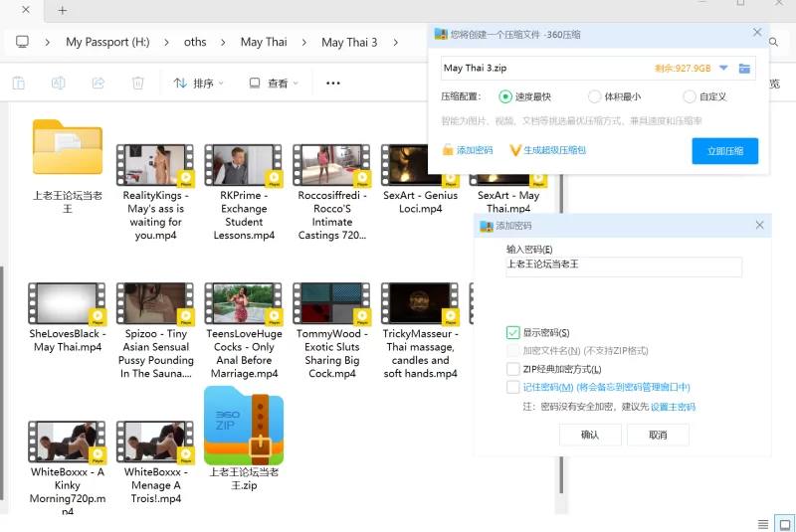796x532 pixels.
Task: Open a new tab with the plus icon
Action: click(63, 10)
